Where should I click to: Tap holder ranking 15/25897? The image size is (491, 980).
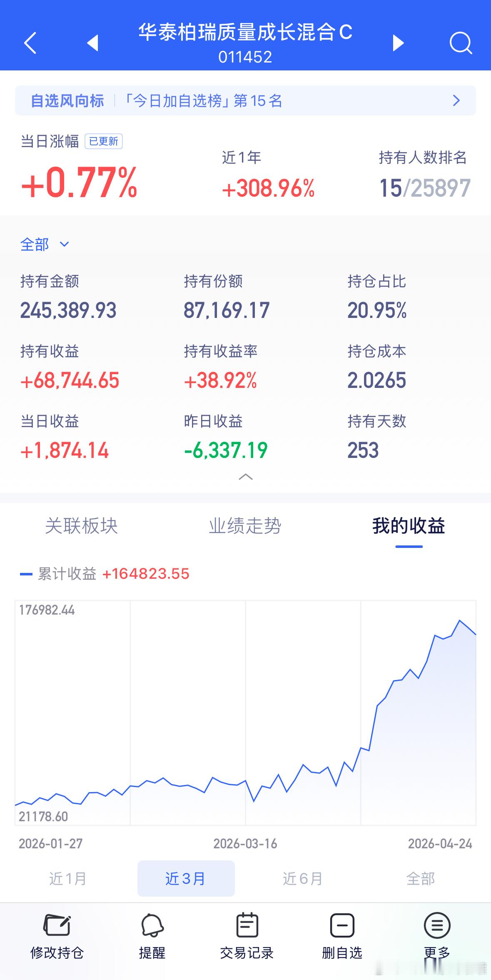[x=425, y=188]
